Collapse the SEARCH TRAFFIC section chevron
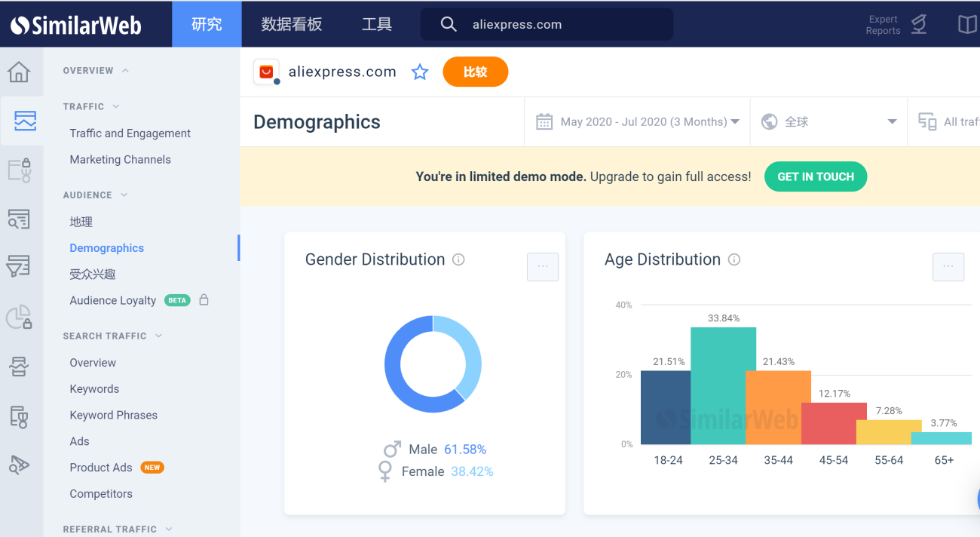980x537 pixels. (x=157, y=336)
